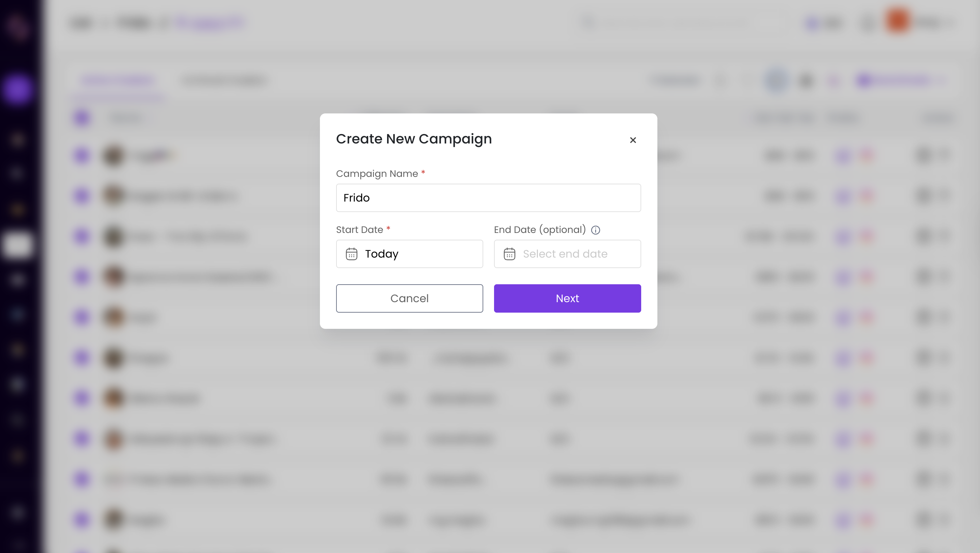Click the info icon beside End Date
This screenshot has width=980, height=553.
(595, 230)
